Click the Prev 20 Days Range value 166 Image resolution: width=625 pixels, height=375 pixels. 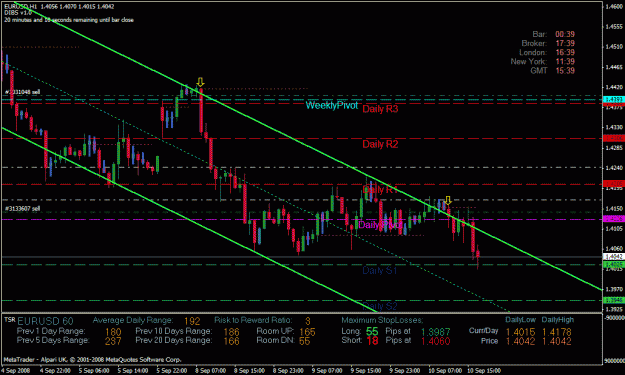pyautogui.click(x=232, y=341)
